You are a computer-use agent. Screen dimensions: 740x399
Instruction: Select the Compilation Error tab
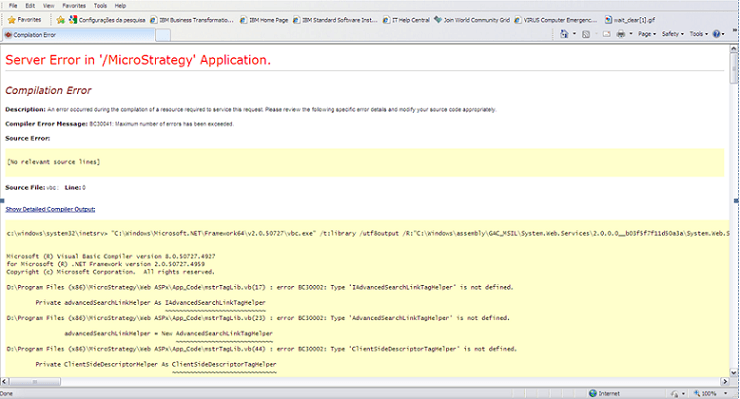coord(78,35)
